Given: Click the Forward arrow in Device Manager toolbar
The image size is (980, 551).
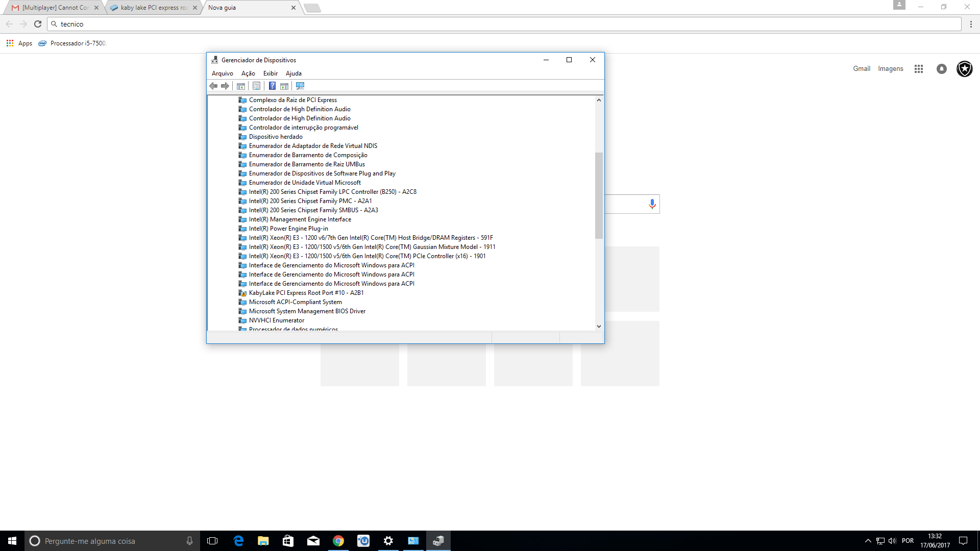Looking at the screenshot, I should 225,86.
